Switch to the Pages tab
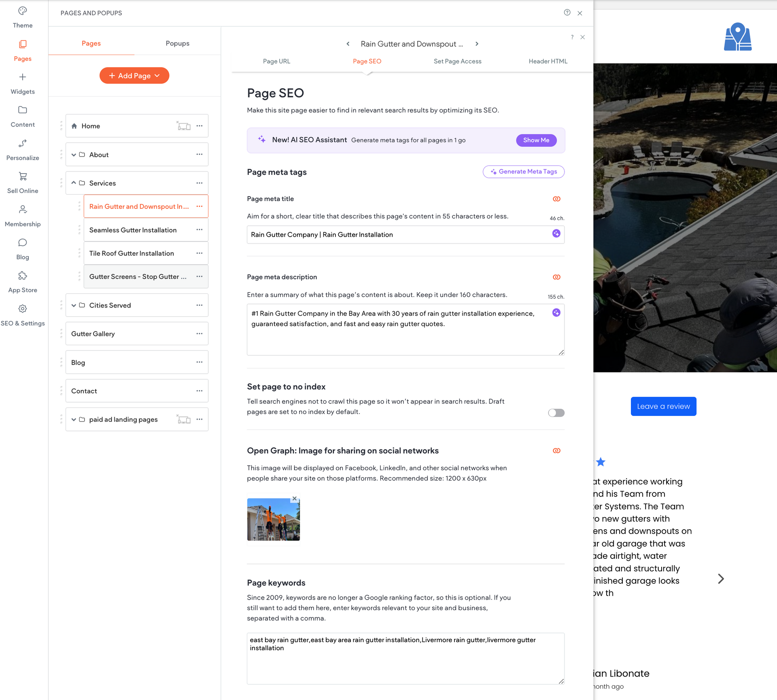Viewport: 777px width, 700px height. coord(91,43)
